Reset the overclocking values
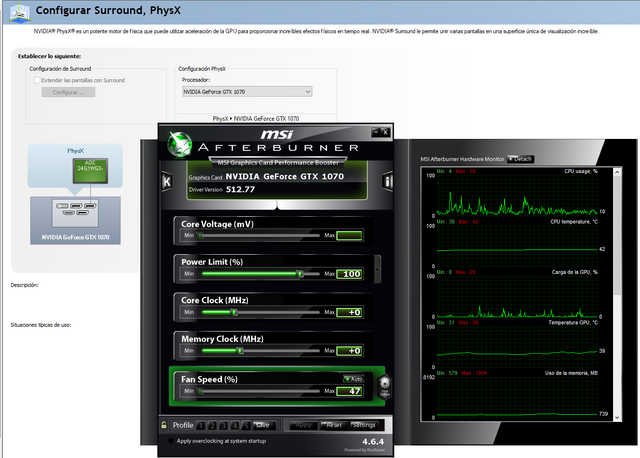 click(x=333, y=425)
